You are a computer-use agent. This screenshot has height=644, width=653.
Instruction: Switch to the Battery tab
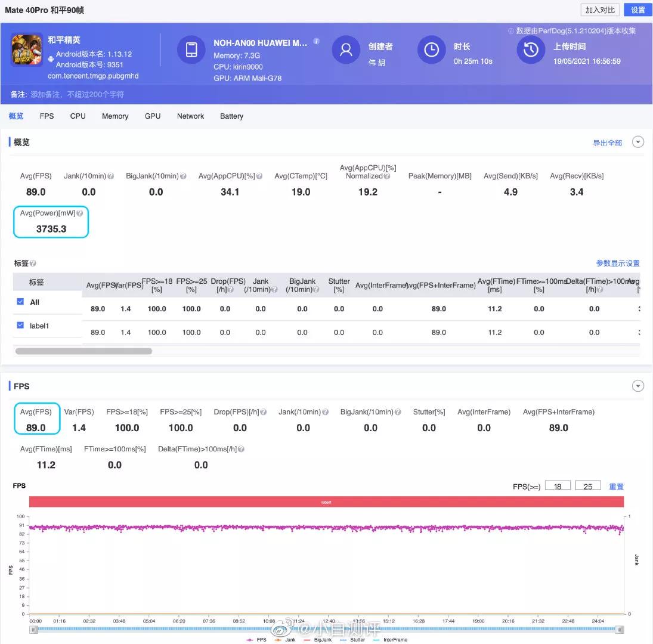[x=231, y=116]
